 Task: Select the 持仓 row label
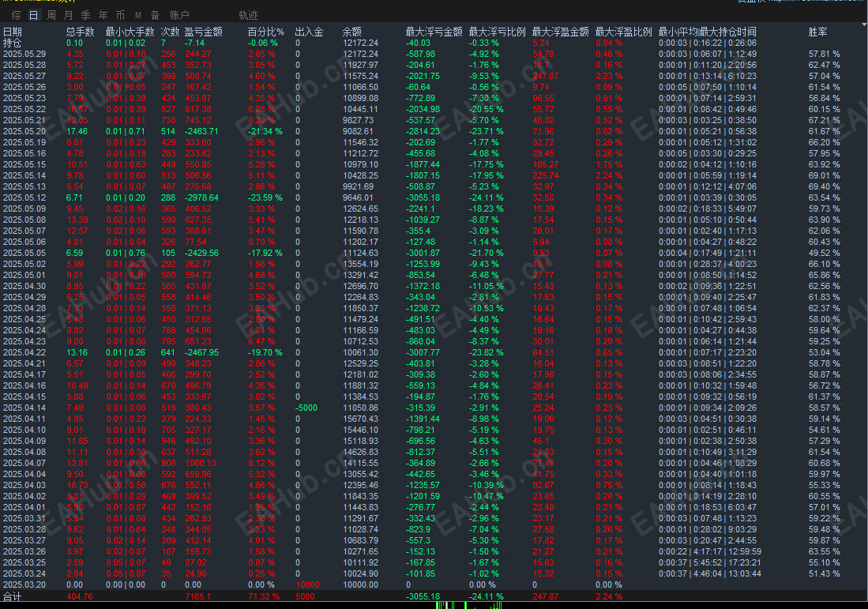click(x=12, y=43)
